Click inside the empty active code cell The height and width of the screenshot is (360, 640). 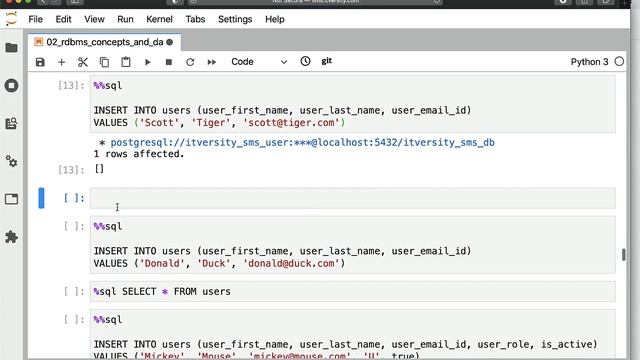pyautogui.click(x=353, y=198)
